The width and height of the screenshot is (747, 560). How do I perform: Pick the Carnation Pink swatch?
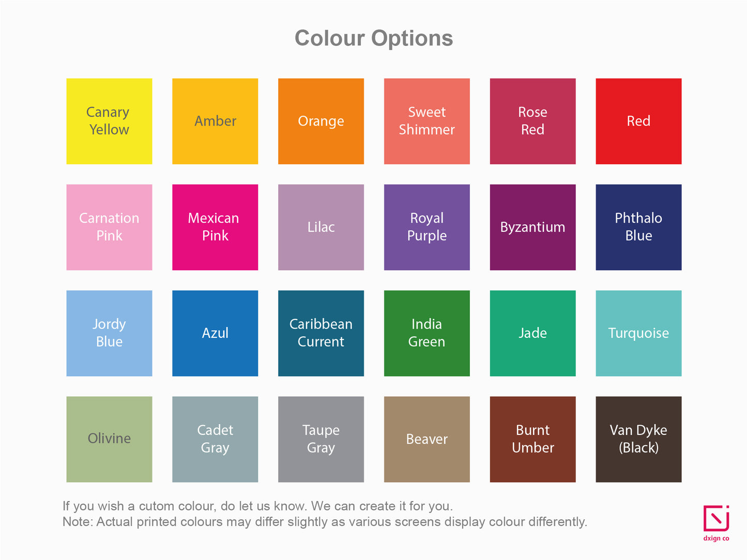point(109,227)
